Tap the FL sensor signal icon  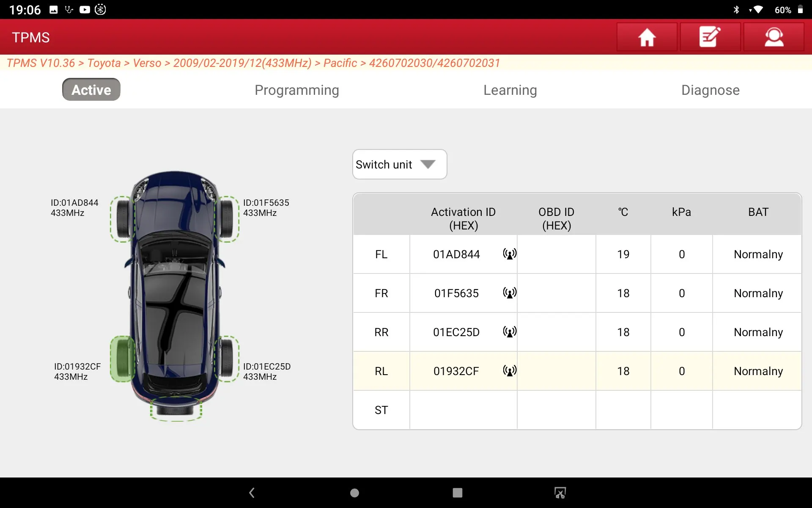pyautogui.click(x=510, y=254)
